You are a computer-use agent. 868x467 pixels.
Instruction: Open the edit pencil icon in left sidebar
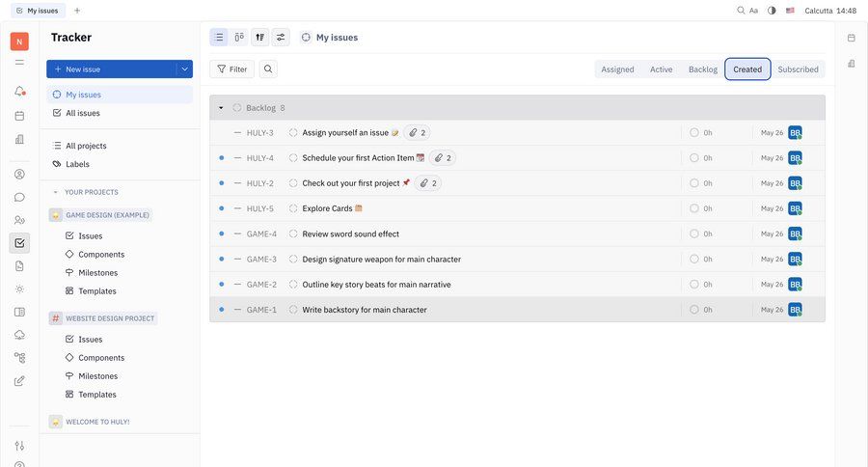coord(19,381)
